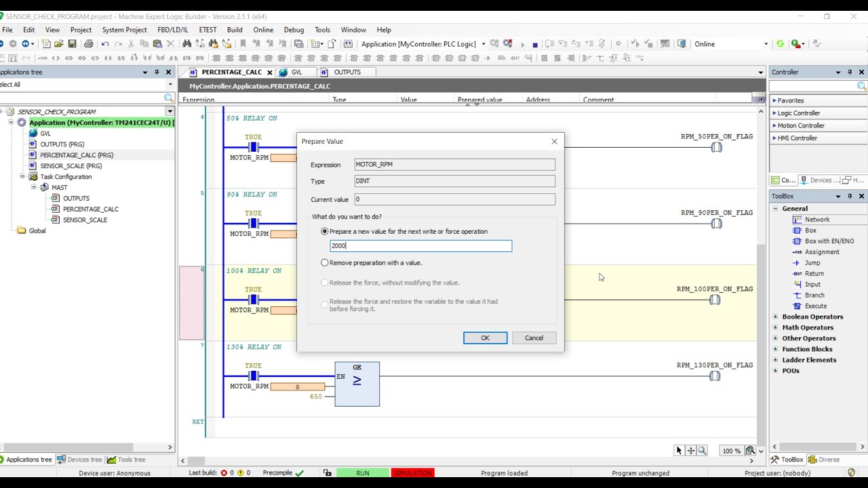Click the Redo arrow icon
Screen dimensions: 868x488
coord(118,44)
